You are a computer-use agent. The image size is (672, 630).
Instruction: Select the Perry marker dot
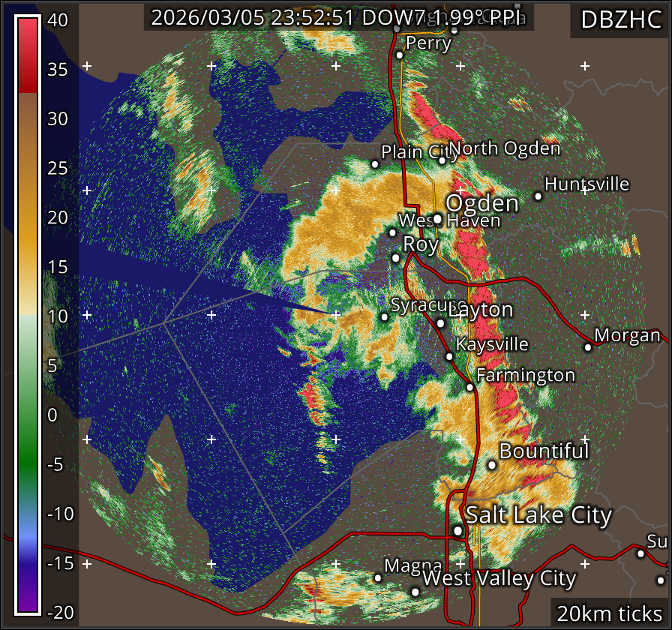tap(400, 55)
